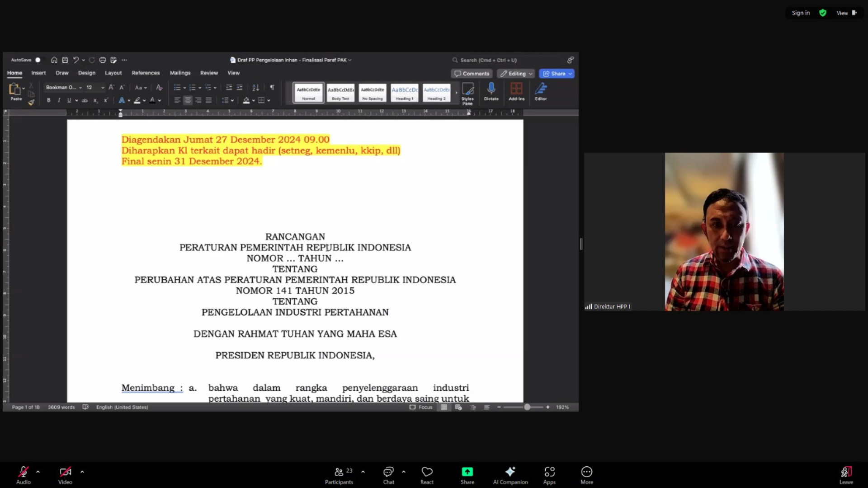
Task: Align text right
Action: pyautogui.click(x=198, y=100)
